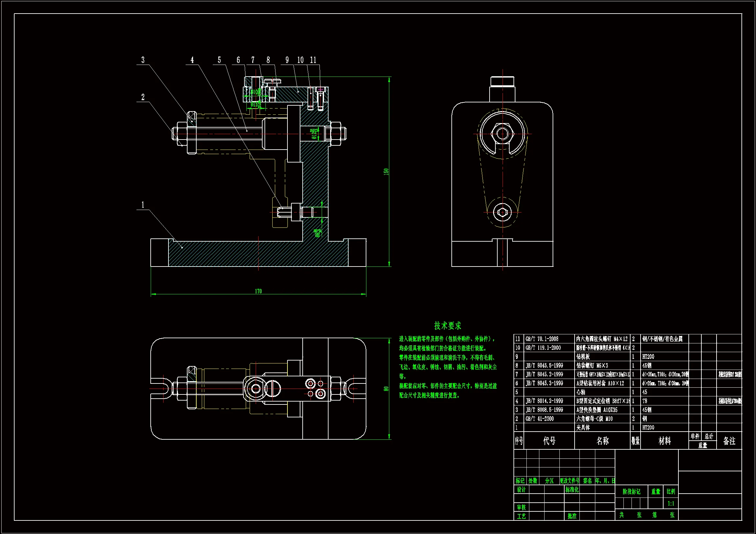
Task: Select the 1:1 scale value cell
Action: tap(671, 503)
